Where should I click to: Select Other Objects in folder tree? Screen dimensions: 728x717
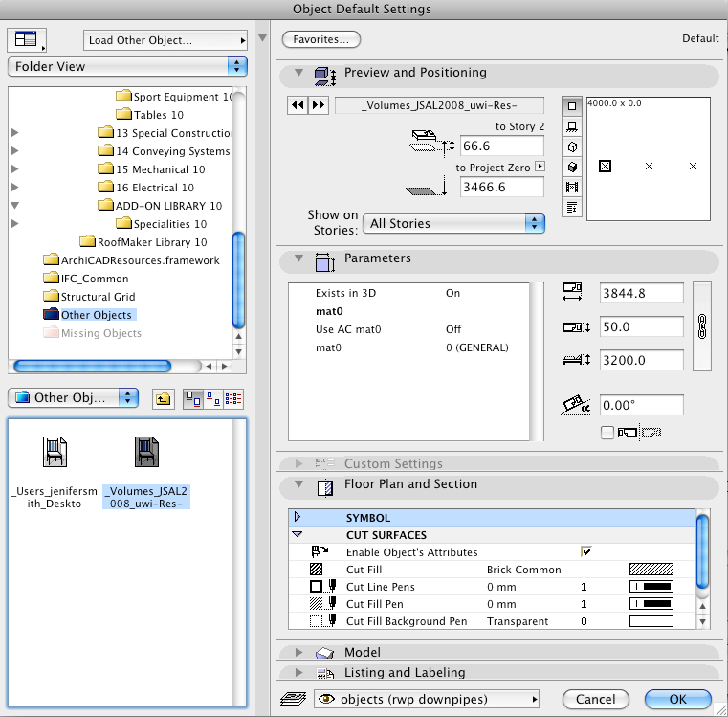96,315
